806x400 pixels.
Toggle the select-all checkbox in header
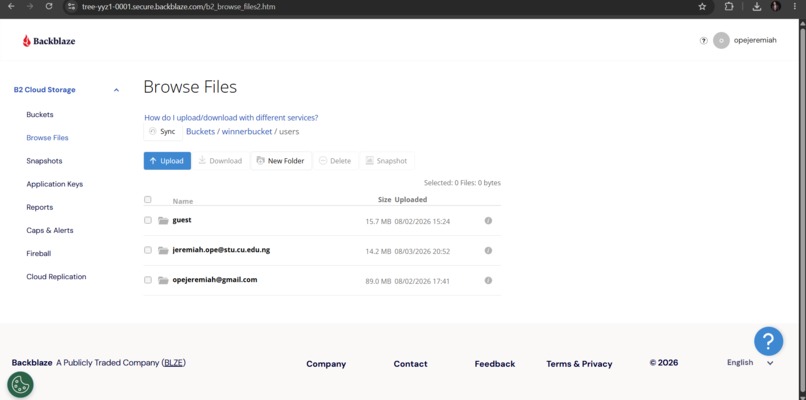pos(148,199)
